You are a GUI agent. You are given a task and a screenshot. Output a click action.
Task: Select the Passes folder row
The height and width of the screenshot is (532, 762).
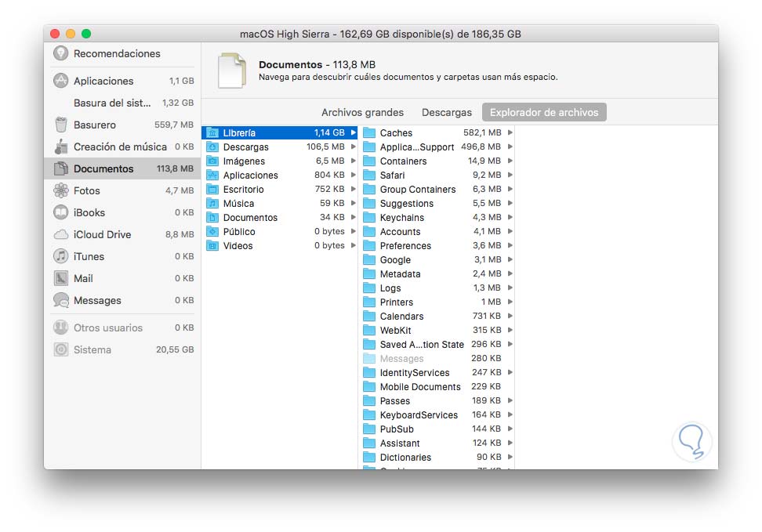(437, 400)
